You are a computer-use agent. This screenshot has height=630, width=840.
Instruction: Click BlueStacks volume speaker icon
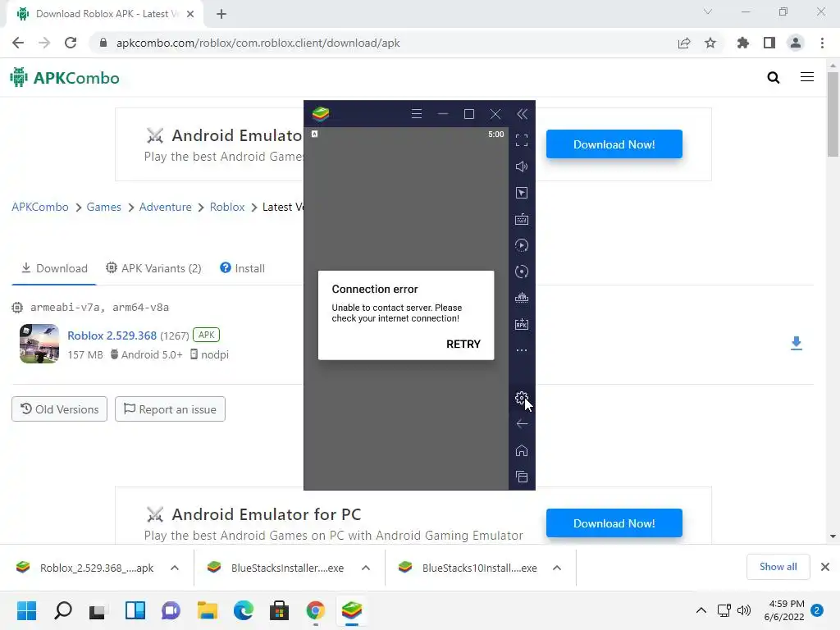(x=521, y=167)
